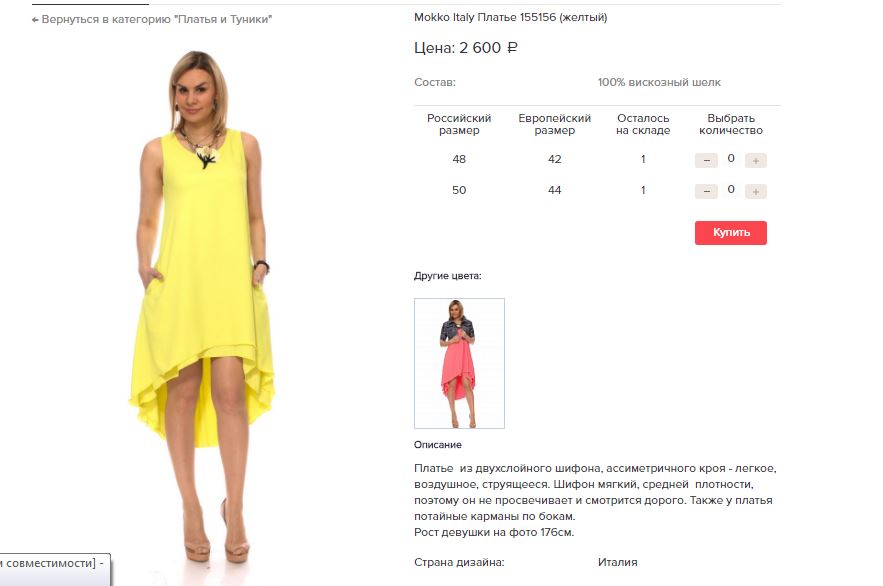
Task: Click the Российский размер column header
Action: coord(459,124)
